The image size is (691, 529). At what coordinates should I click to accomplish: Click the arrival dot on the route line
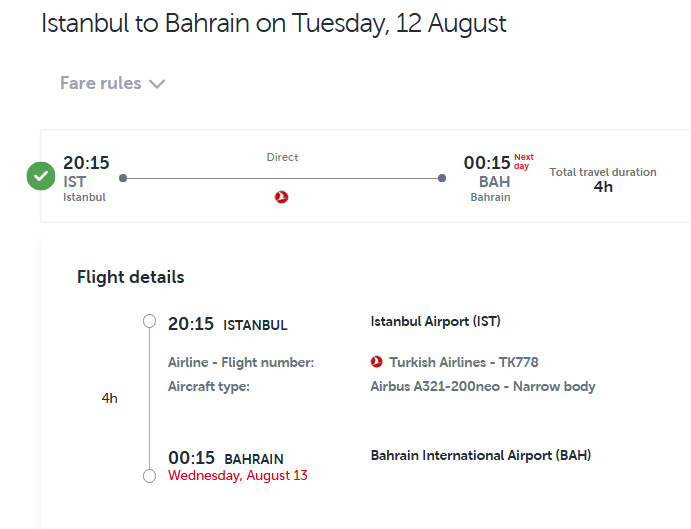point(442,179)
